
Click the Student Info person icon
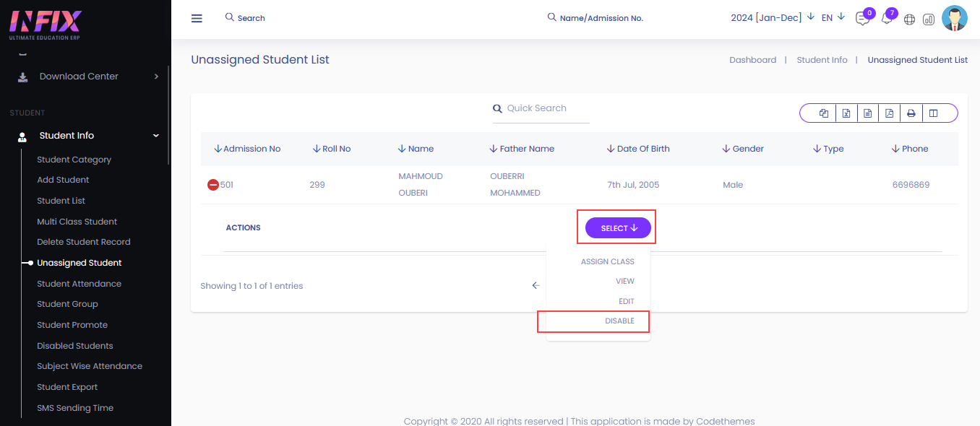point(22,136)
